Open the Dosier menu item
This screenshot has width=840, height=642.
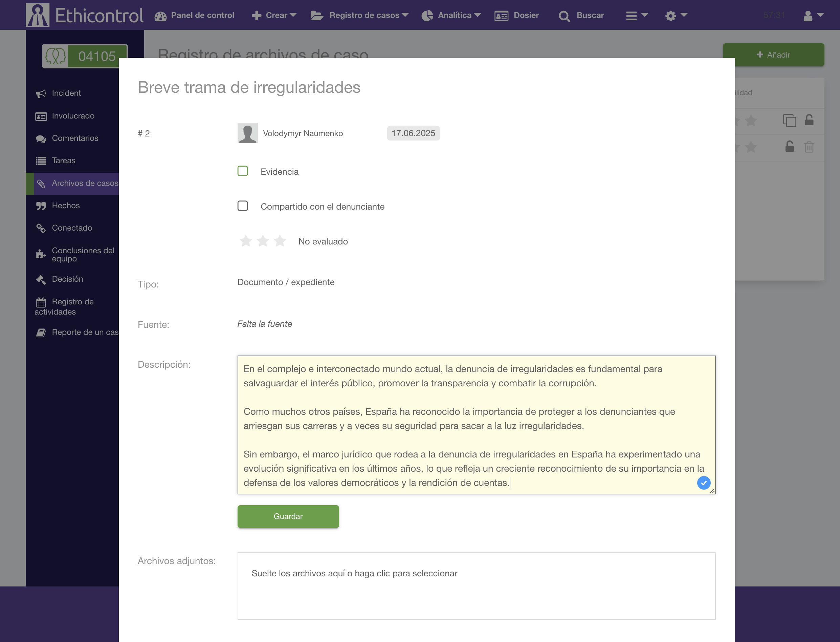pyautogui.click(x=517, y=15)
